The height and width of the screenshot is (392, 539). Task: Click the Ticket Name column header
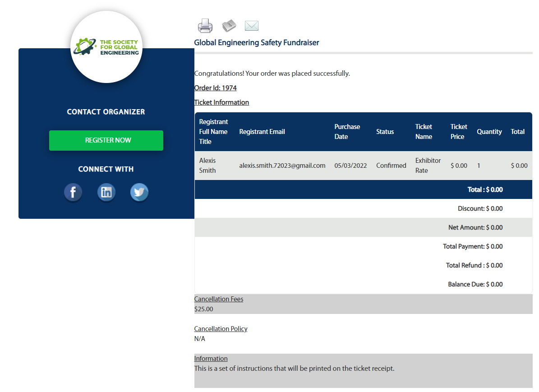(x=424, y=132)
